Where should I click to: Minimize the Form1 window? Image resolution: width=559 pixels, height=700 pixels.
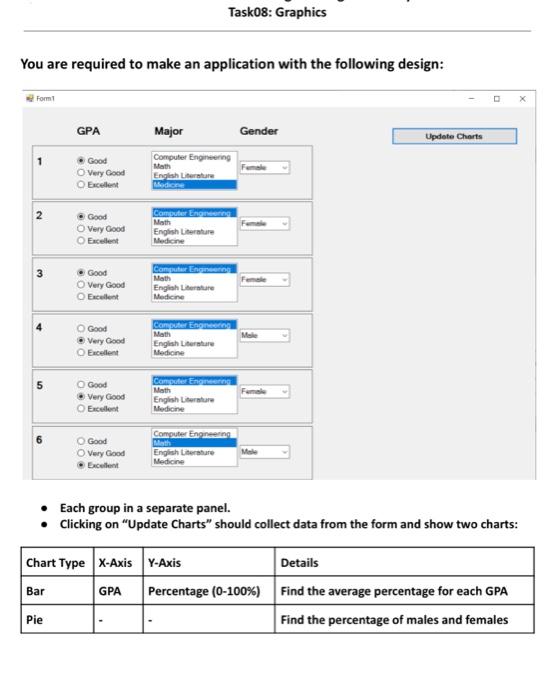pyautogui.click(x=471, y=99)
